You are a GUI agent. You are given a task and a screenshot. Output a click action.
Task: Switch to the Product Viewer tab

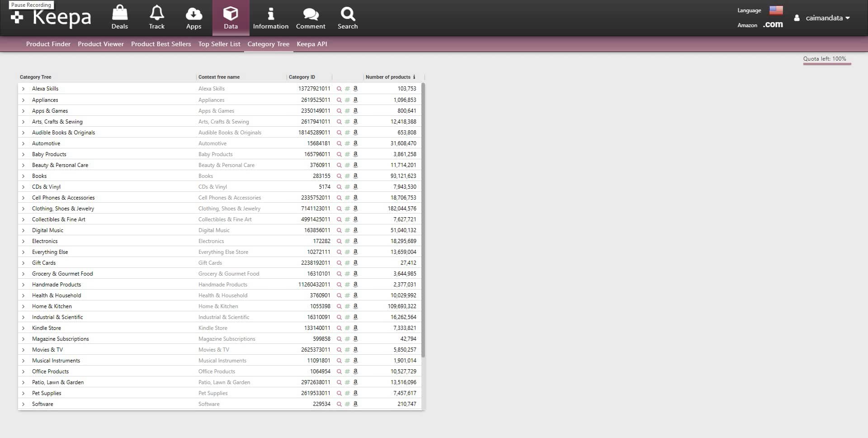pyautogui.click(x=100, y=44)
